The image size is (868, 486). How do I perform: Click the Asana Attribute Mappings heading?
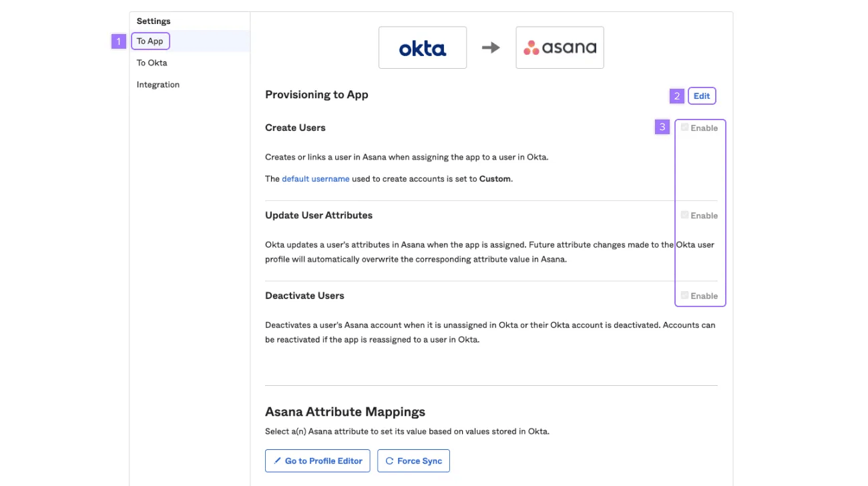(x=345, y=412)
